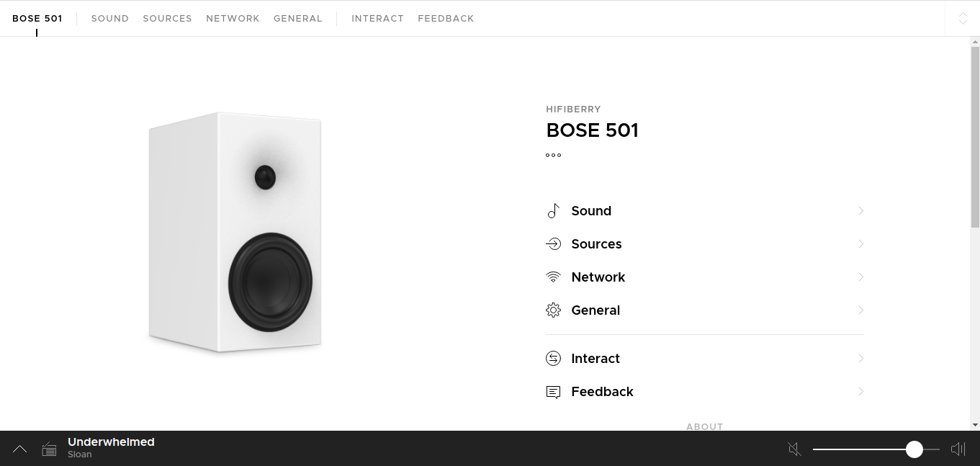
Task: Click the Network wireless icon
Action: [x=553, y=277]
